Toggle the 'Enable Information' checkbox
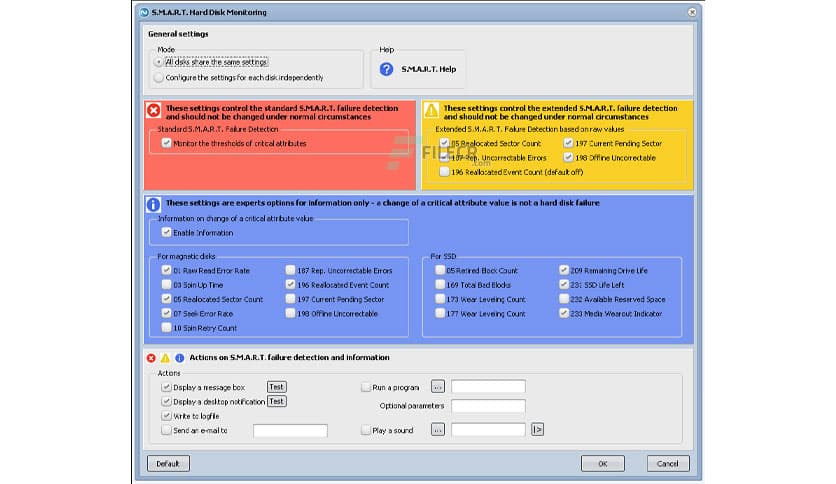 [166, 233]
